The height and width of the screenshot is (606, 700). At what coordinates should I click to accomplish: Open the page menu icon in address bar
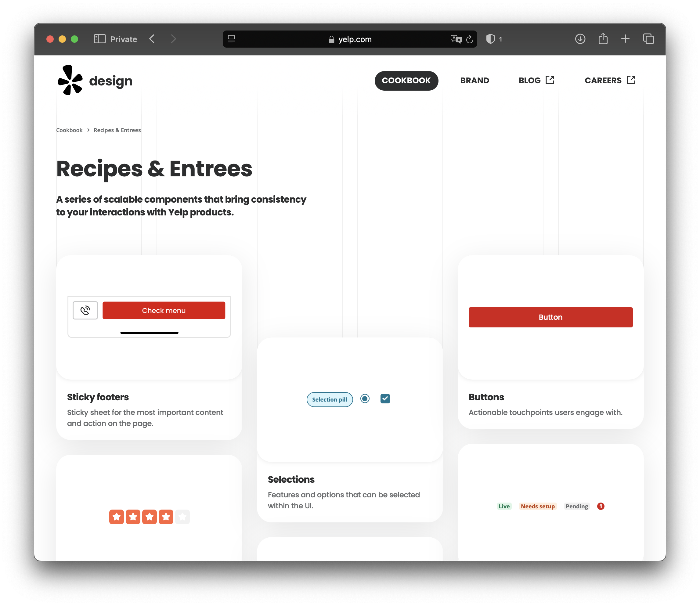[231, 39]
